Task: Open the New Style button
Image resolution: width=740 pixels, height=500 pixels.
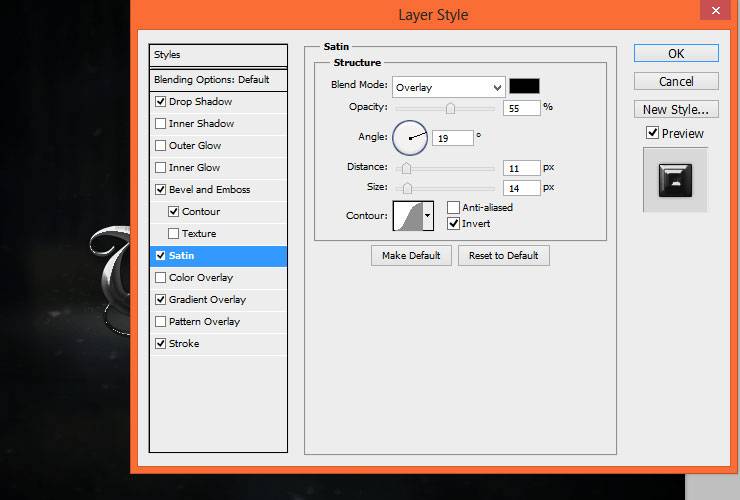Action: pyautogui.click(x=676, y=109)
